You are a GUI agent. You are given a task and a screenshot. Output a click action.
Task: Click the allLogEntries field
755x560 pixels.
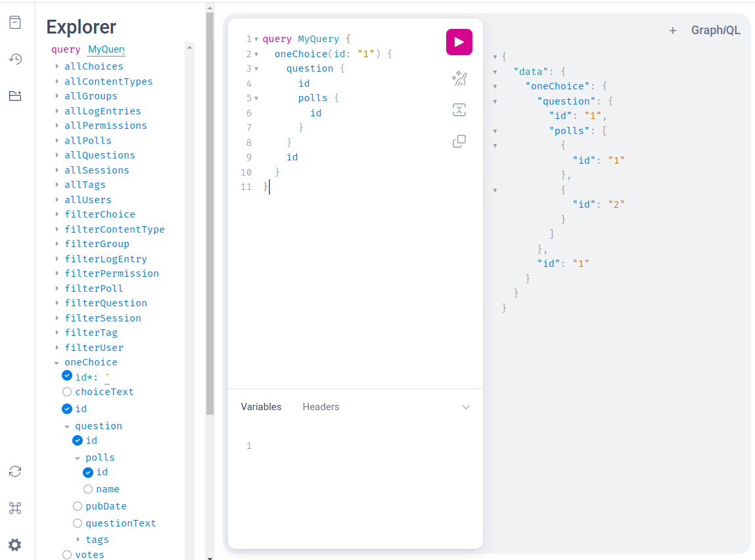click(x=103, y=111)
